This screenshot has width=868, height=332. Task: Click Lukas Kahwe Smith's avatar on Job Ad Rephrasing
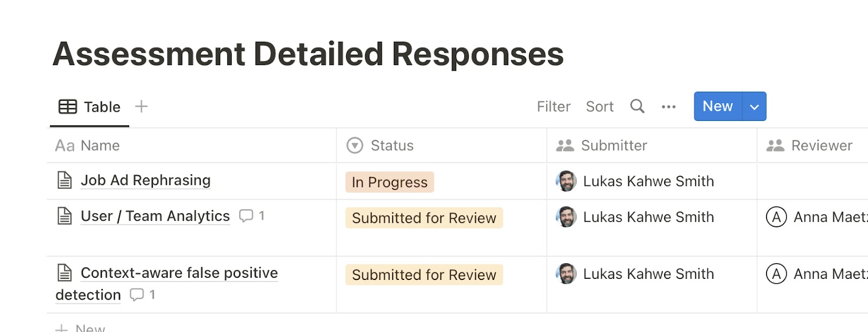565,181
